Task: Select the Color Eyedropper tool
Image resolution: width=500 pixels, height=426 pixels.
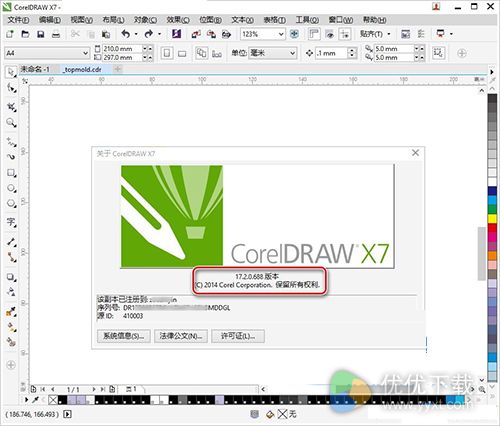Action: [11, 312]
